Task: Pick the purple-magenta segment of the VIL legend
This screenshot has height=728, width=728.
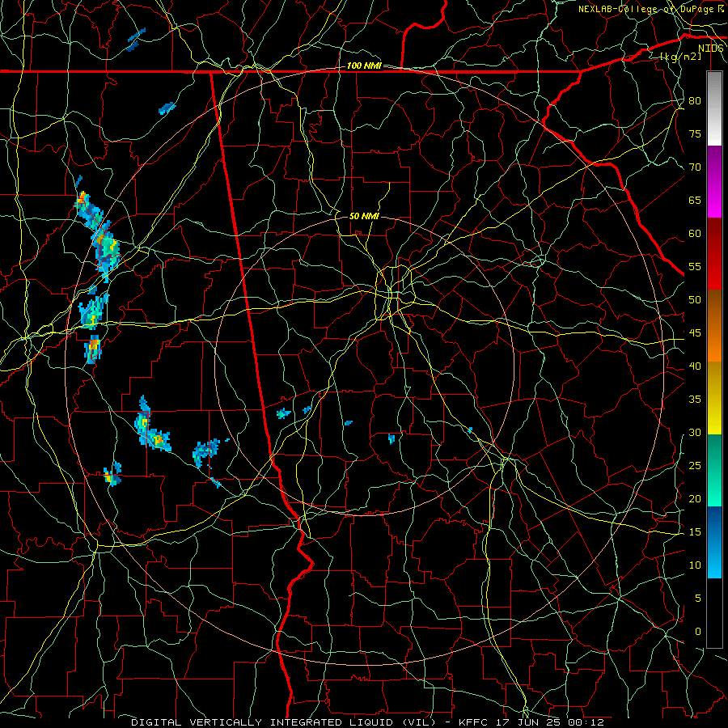Action: tap(714, 182)
